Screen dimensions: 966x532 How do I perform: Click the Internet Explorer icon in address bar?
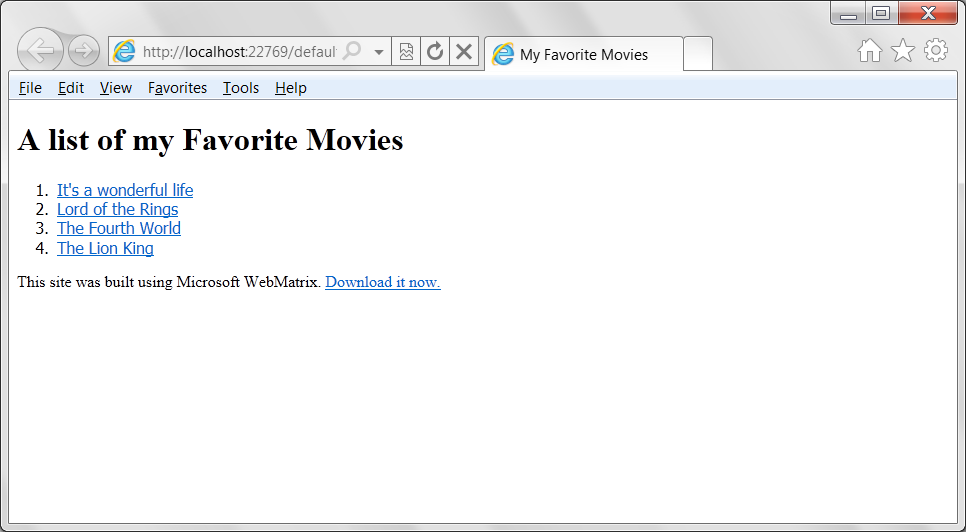click(x=124, y=52)
